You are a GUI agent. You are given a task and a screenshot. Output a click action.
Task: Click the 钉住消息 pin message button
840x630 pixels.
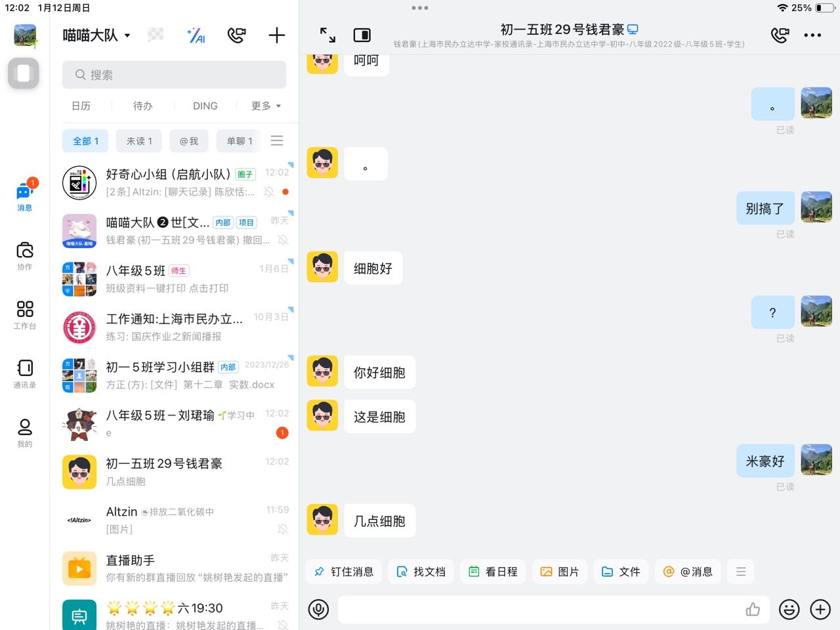click(344, 572)
